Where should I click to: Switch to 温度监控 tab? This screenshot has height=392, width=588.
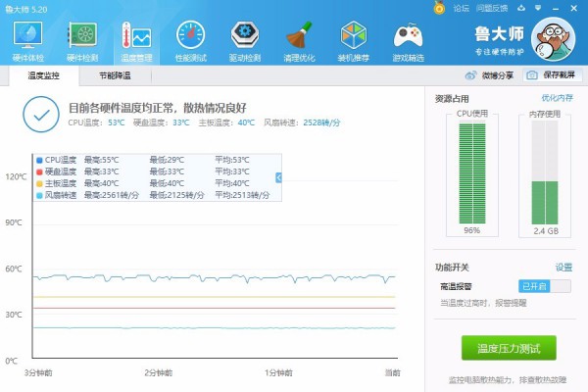pos(44,75)
